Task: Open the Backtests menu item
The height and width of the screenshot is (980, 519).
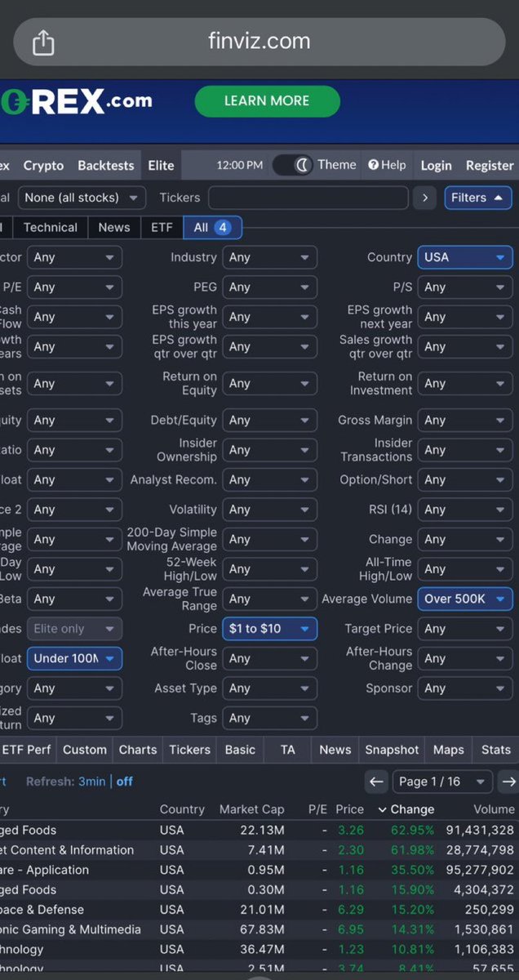Action: coord(105,165)
